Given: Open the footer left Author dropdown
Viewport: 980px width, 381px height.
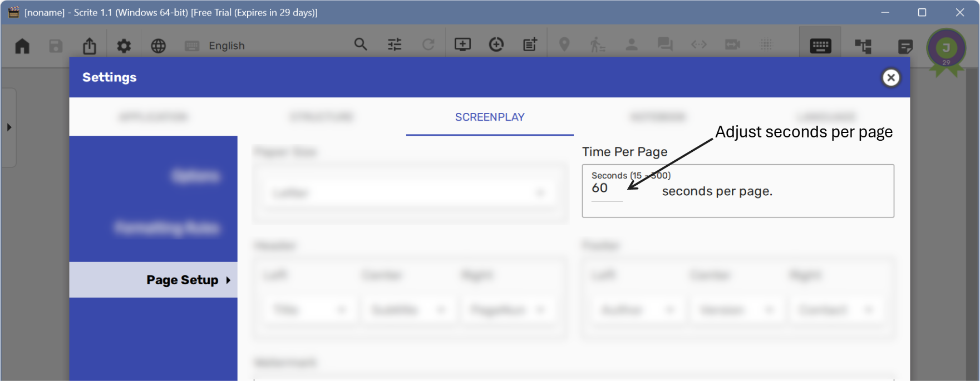Looking at the screenshot, I should [x=637, y=310].
